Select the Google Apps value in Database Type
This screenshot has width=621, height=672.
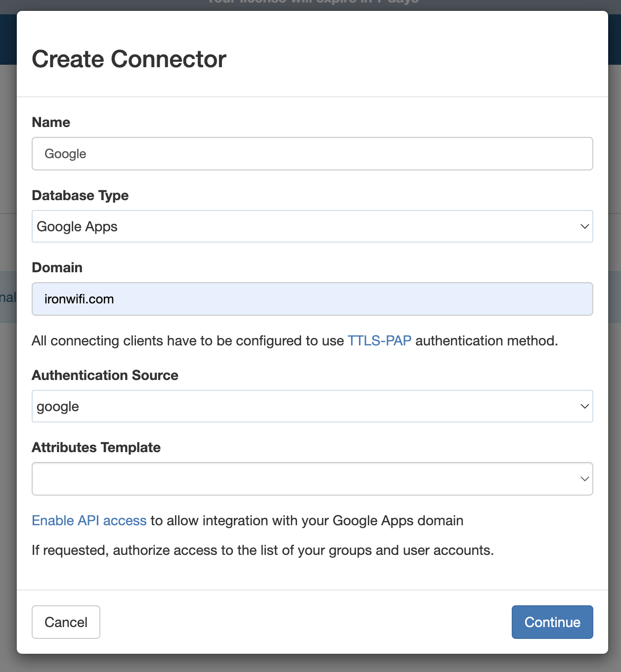(77, 226)
